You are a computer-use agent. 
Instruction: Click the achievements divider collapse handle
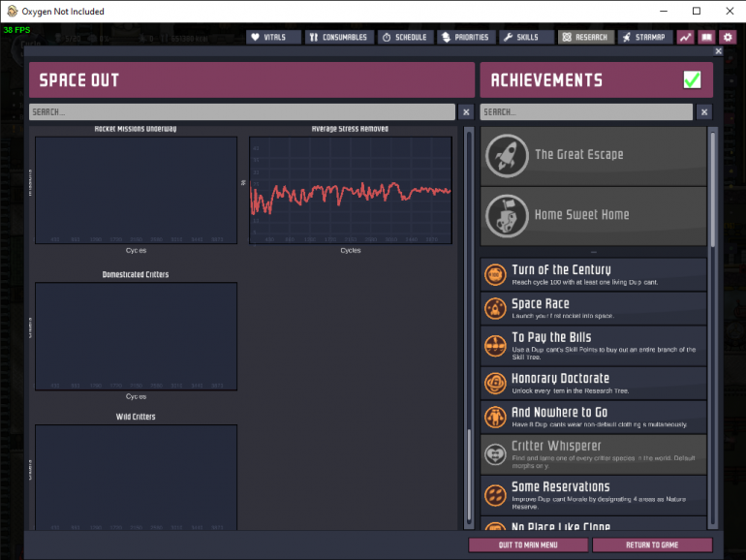[593, 252]
